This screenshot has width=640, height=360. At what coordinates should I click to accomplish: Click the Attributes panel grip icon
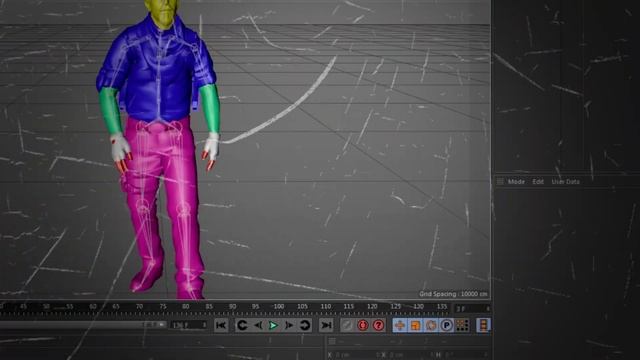point(500,182)
